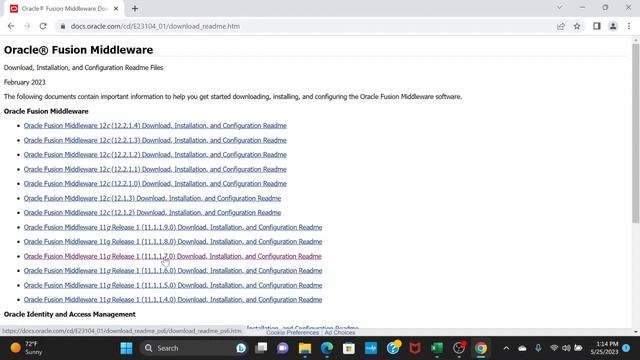Image resolution: width=640 pixels, height=360 pixels.
Task: Open weather widget 72°F Sunny
Action: (x=27, y=348)
